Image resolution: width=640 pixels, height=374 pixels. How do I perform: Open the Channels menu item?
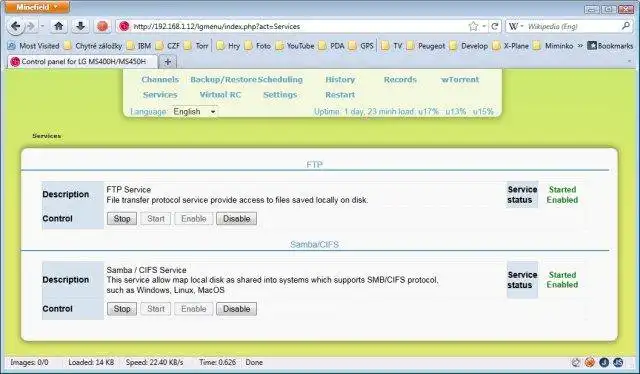[160, 80]
